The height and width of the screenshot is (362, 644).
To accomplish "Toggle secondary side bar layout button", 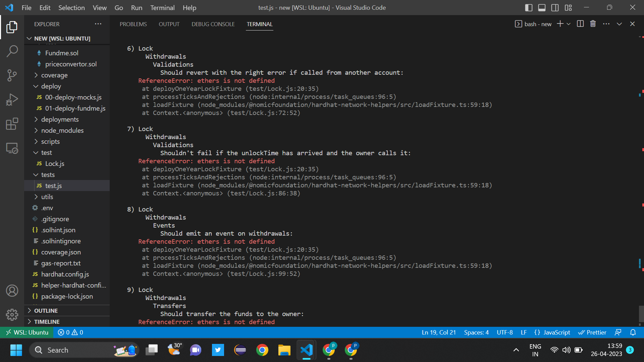I will coord(555,7).
